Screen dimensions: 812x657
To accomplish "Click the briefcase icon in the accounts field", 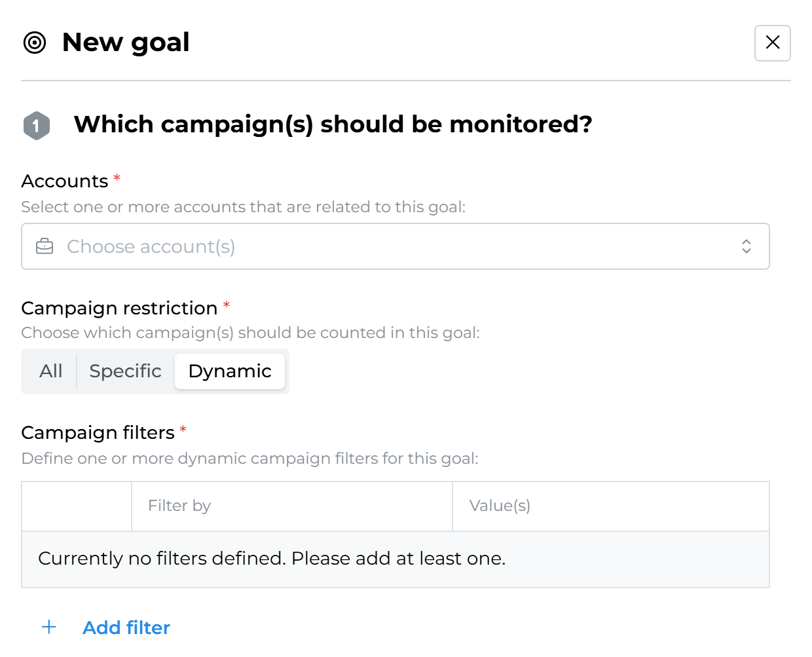I will pos(45,246).
